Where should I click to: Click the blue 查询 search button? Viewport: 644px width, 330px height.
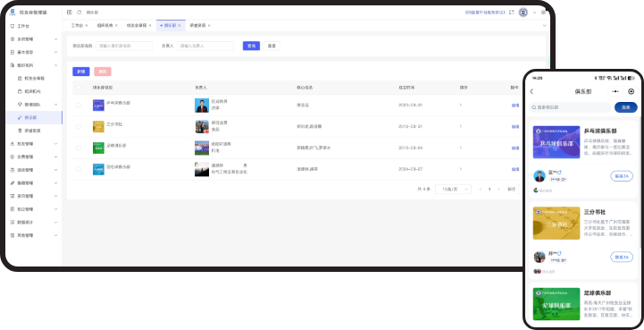251,47
